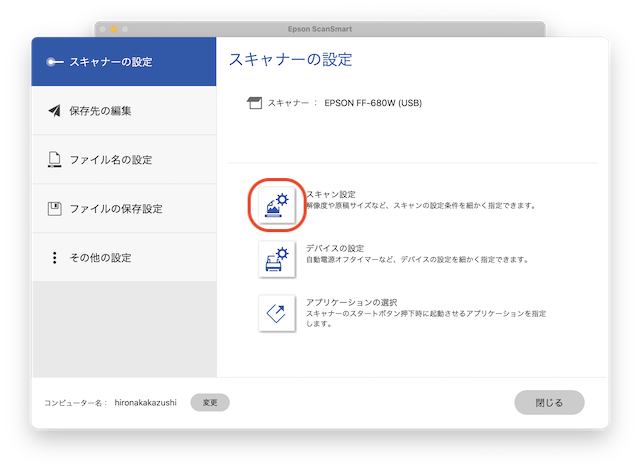
Task: Click the 閉じる close button
Action: pyautogui.click(x=549, y=403)
